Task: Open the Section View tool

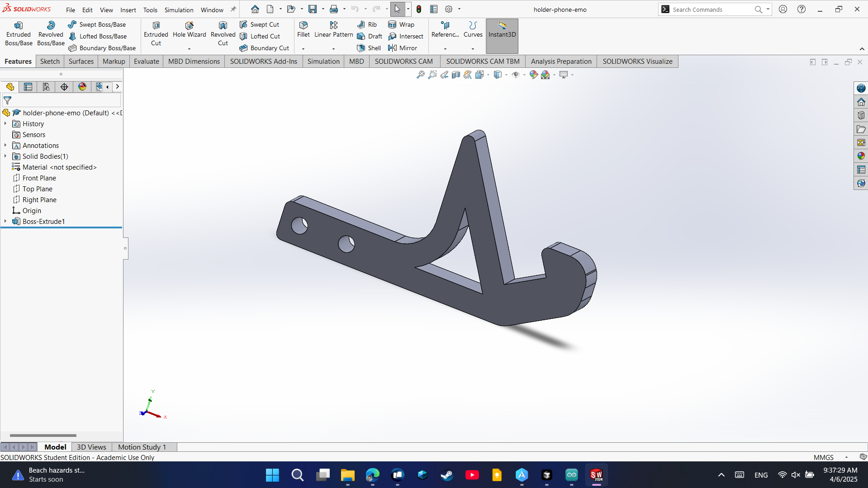Action: [456, 75]
